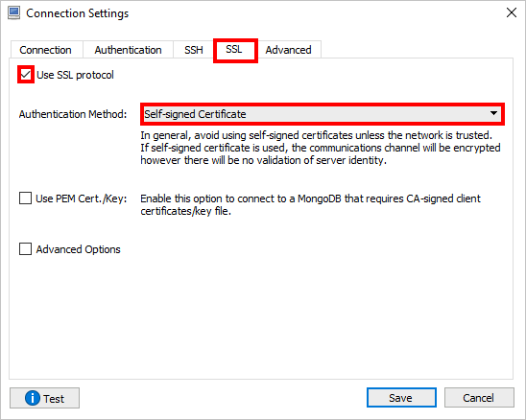Click the Authentication Method label
Viewport: 526px width, 420px height.
pyautogui.click(x=73, y=114)
